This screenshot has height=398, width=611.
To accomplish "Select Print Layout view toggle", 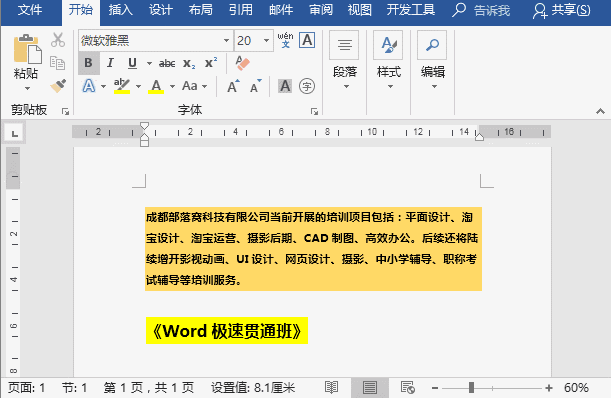I will (369, 387).
